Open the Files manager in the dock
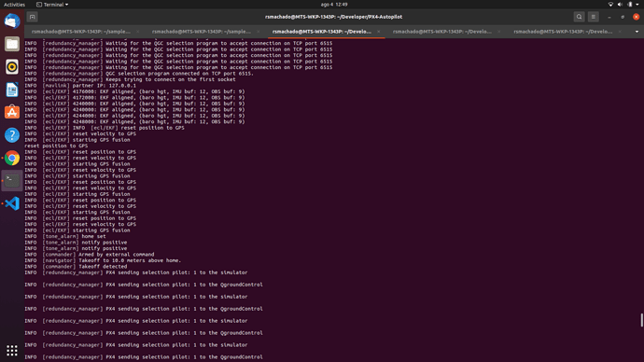The width and height of the screenshot is (644, 362). click(x=12, y=44)
